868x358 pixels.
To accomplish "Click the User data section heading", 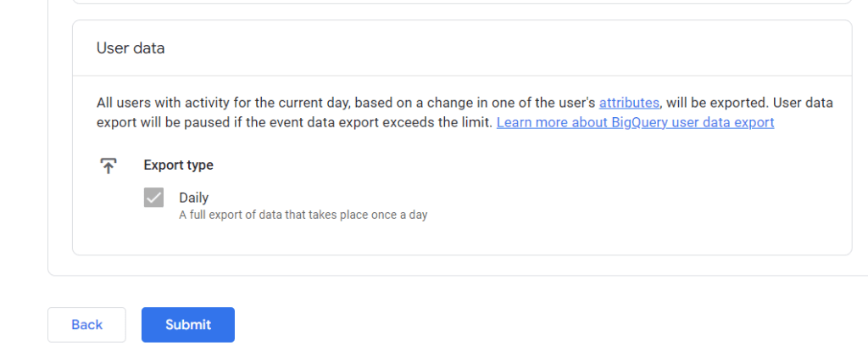I will pyautogui.click(x=131, y=48).
